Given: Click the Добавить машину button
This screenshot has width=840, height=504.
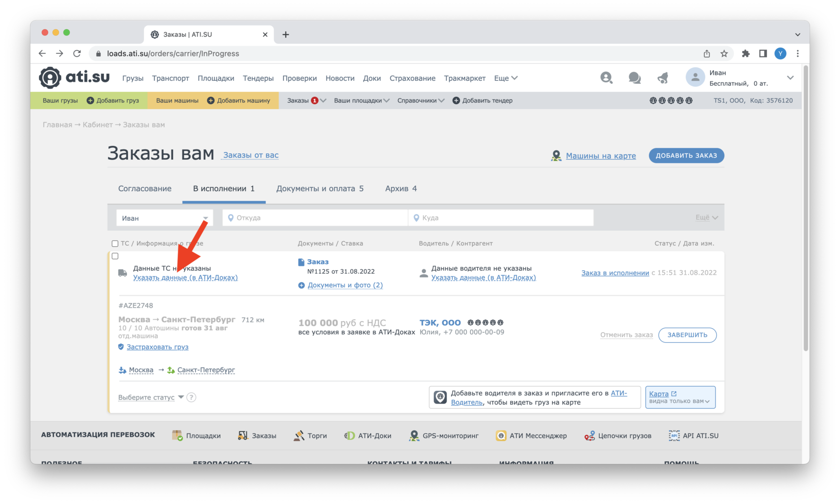Looking at the screenshot, I should pos(238,100).
